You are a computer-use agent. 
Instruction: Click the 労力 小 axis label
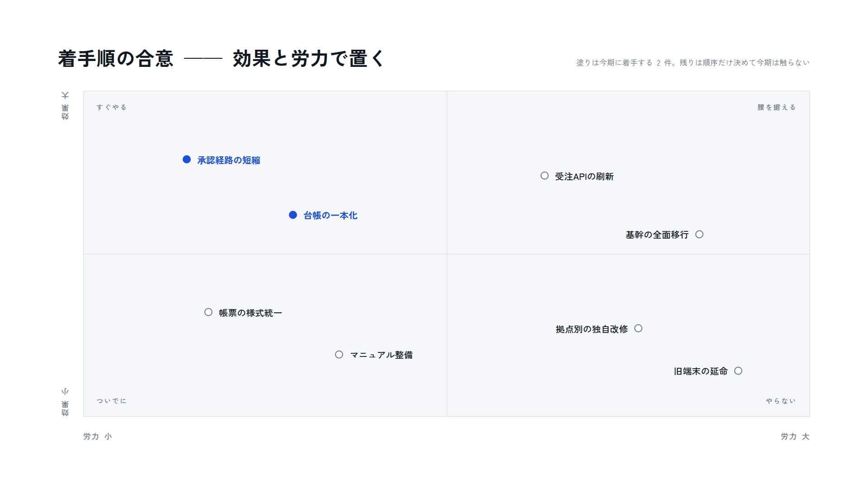(98, 436)
